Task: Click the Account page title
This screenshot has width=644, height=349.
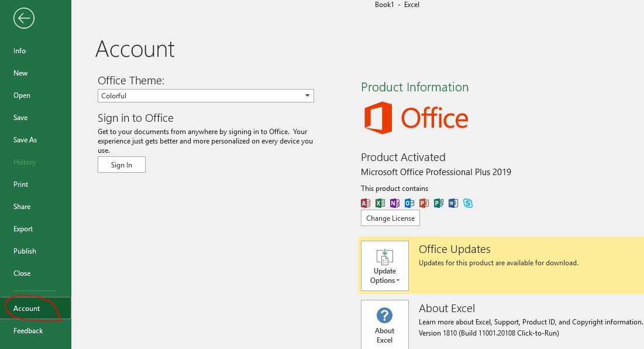Action: coord(135,49)
